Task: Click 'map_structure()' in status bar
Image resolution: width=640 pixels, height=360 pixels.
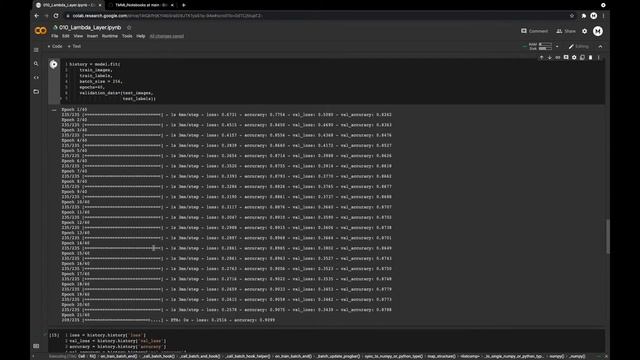Action: [441, 356]
